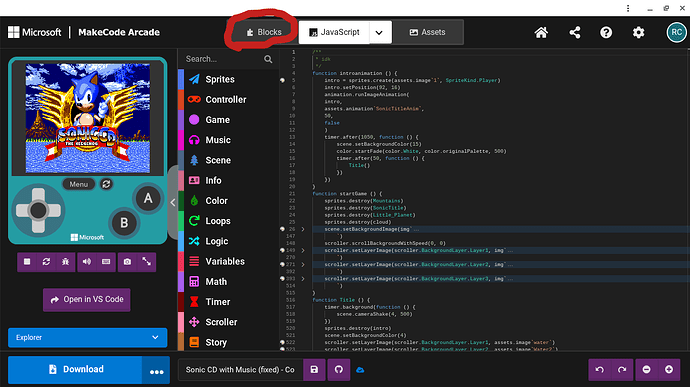This screenshot has width=690, height=387.
Task: Save the project with disk icon
Action: click(x=314, y=370)
